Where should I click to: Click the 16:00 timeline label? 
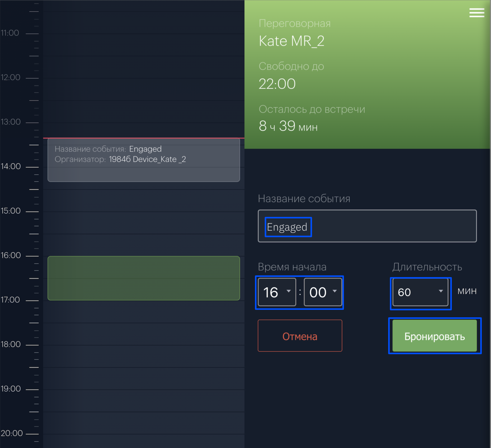11,255
